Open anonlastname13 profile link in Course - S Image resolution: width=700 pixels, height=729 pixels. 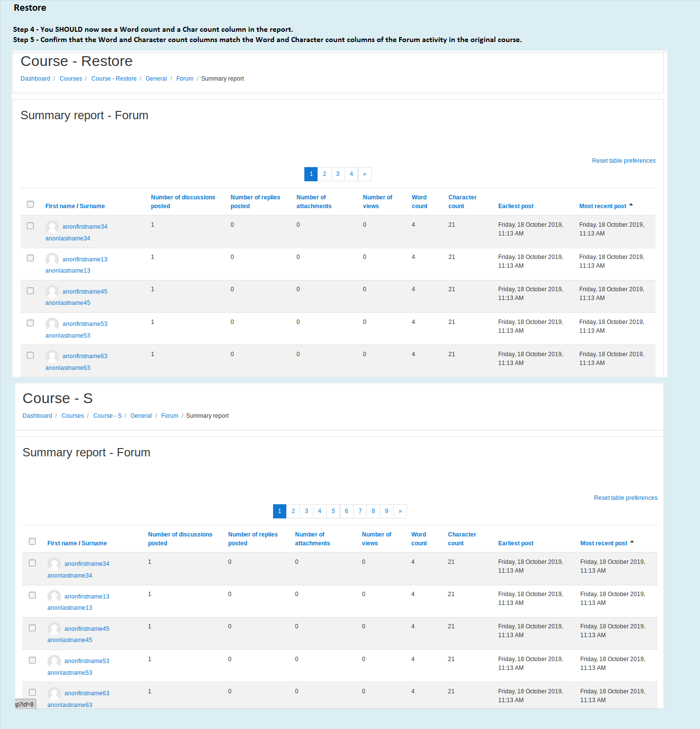tap(70, 608)
